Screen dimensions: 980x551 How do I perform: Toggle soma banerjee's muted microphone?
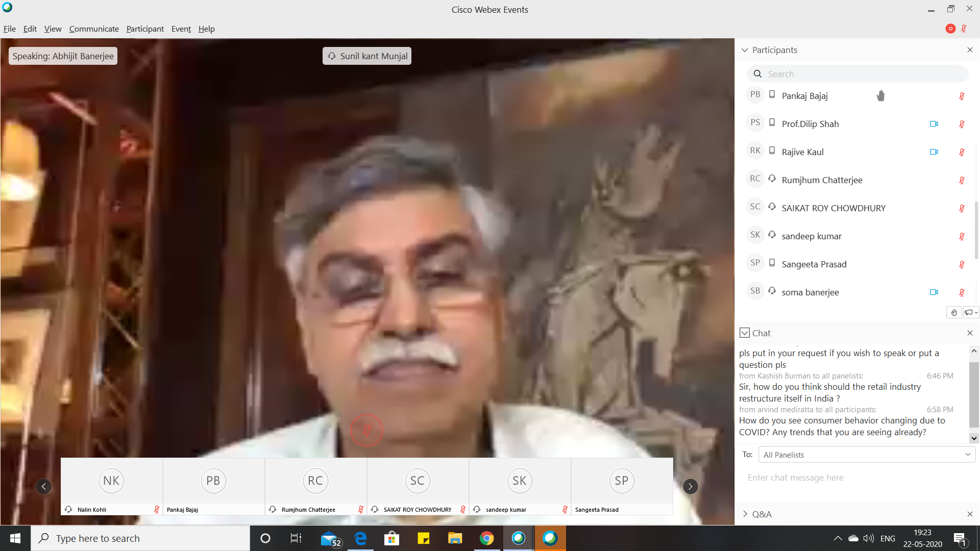(x=962, y=292)
